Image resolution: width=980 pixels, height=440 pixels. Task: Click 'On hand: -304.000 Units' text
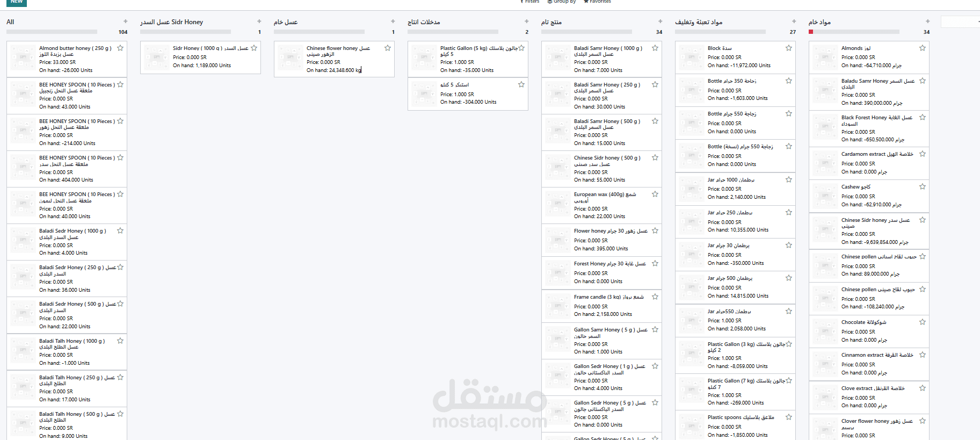(x=468, y=102)
